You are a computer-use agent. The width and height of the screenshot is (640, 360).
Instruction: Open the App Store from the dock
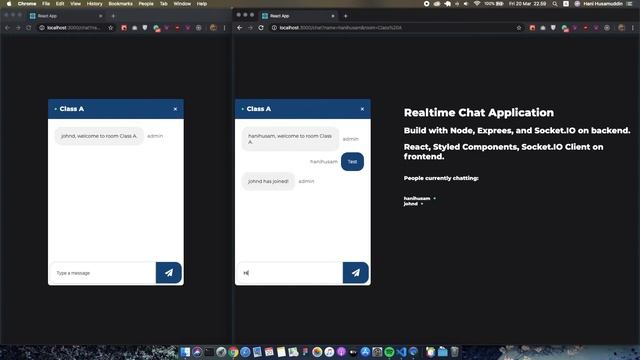click(x=365, y=351)
